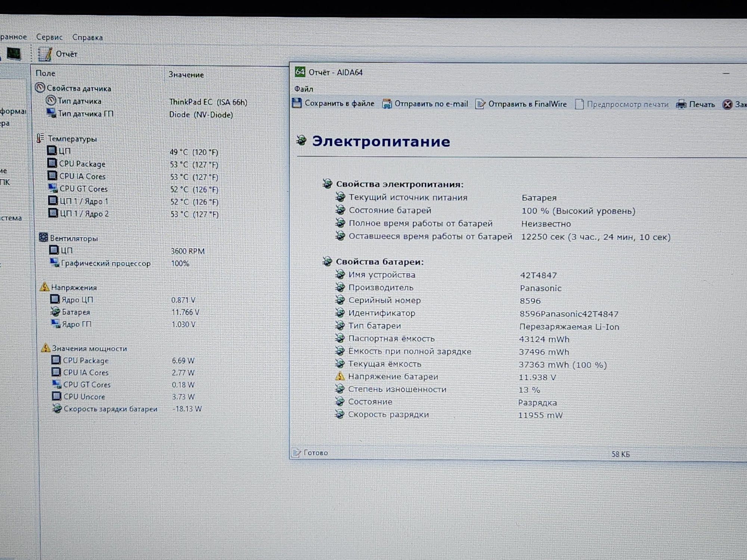Click the thermometer icon next to Температуры
This screenshot has height=560, width=747.
40,139
